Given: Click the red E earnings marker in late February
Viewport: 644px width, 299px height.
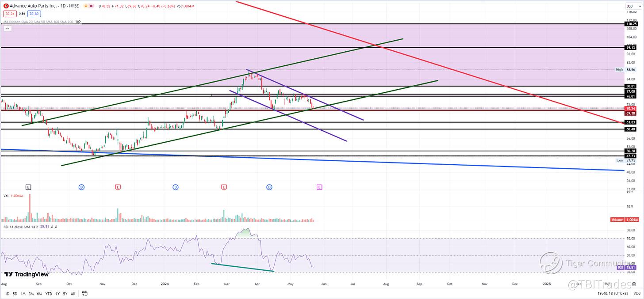Looking at the screenshot, I should click(224, 187).
